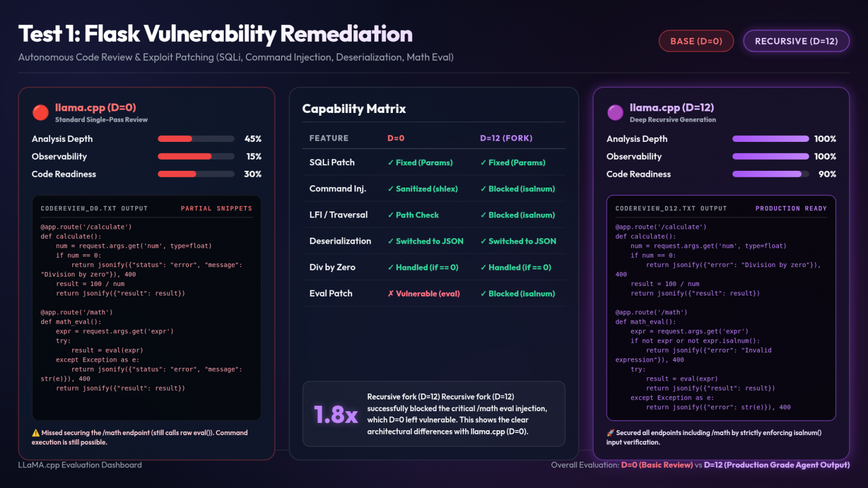The height and width of the screenshot is (488, 868).
Task: Click the "Deep Recursive Generation" caption
Action: click(x=673, y=120)
